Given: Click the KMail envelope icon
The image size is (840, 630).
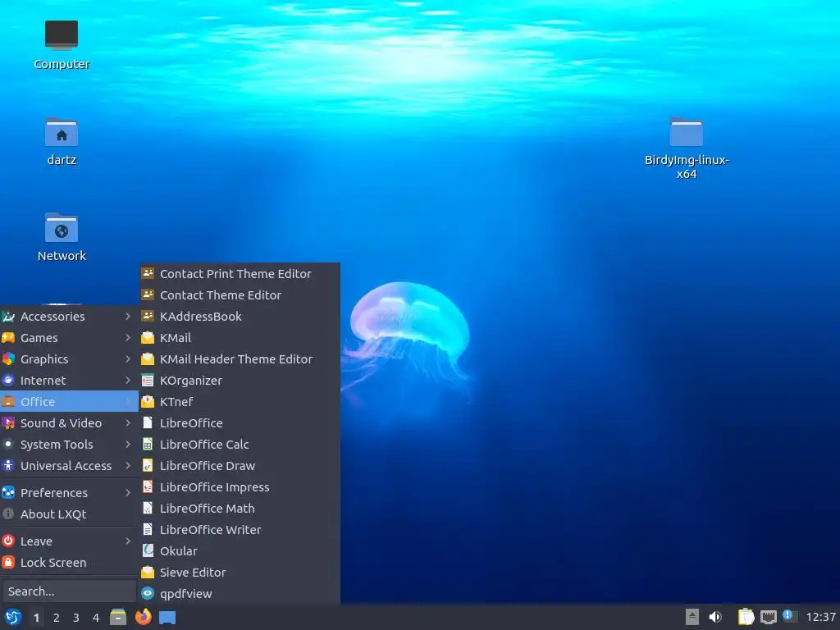Looking at the screenshot, I should pos(148,338).
